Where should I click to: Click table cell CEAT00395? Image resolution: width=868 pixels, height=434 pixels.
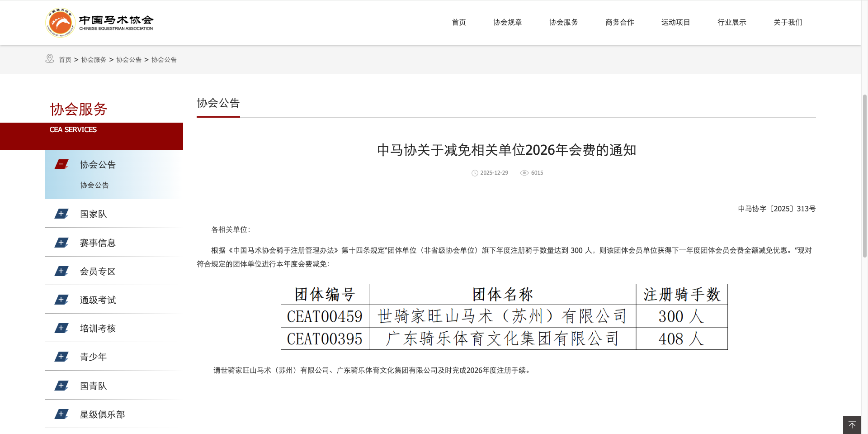(x=325, y=339)
